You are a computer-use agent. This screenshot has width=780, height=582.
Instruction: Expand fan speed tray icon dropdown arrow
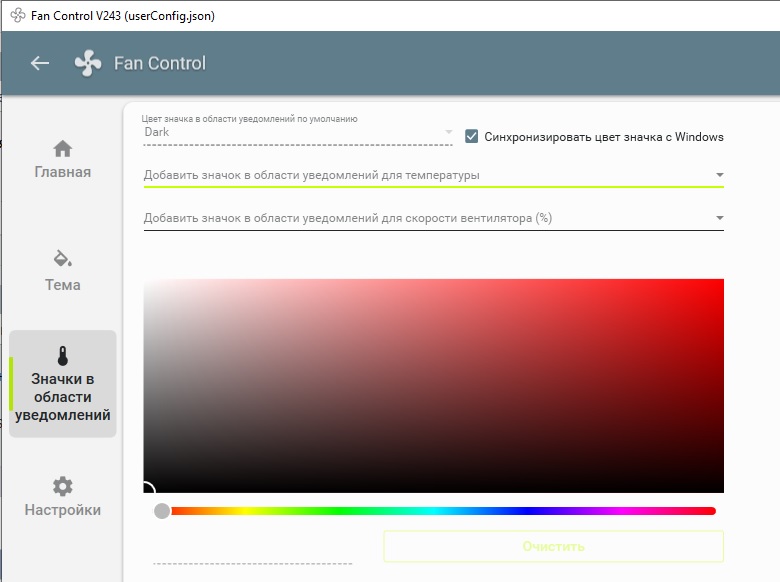click(719, 218)
